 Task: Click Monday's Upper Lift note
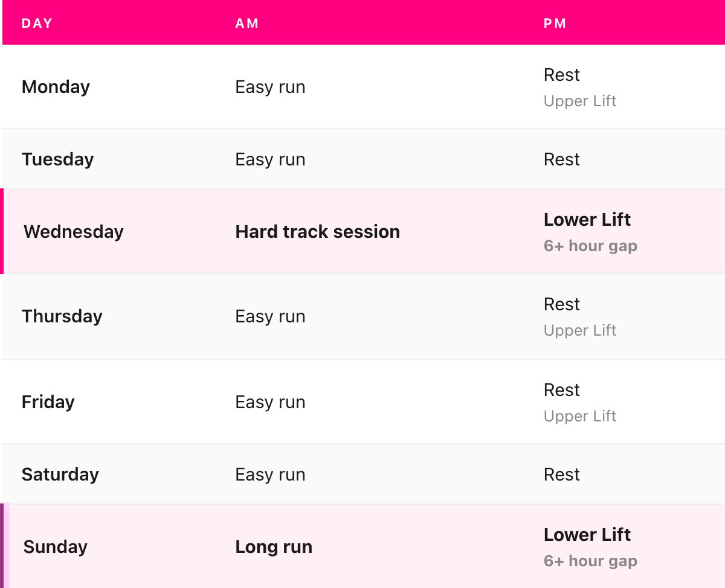click(580, 101)
